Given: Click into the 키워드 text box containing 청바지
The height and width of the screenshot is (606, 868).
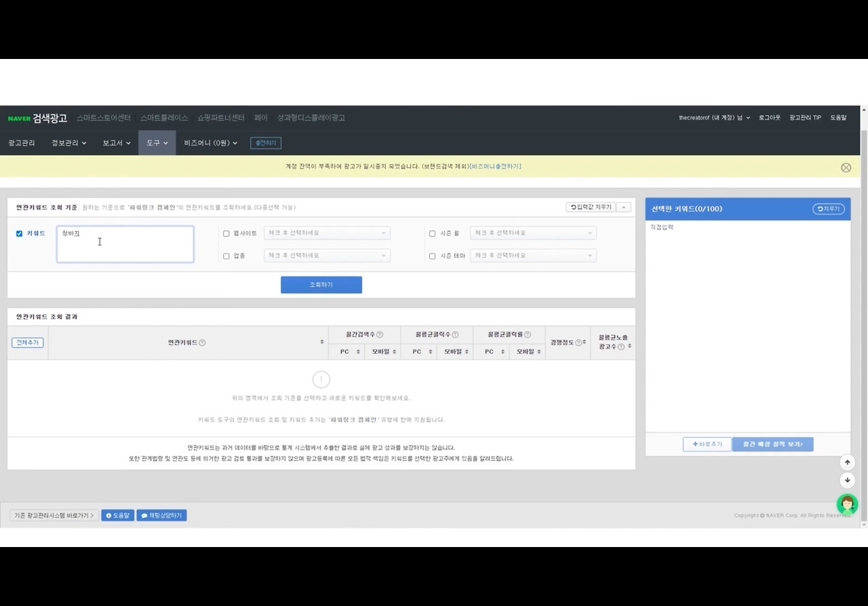Looking at the screenshot, I should [125, 244].
